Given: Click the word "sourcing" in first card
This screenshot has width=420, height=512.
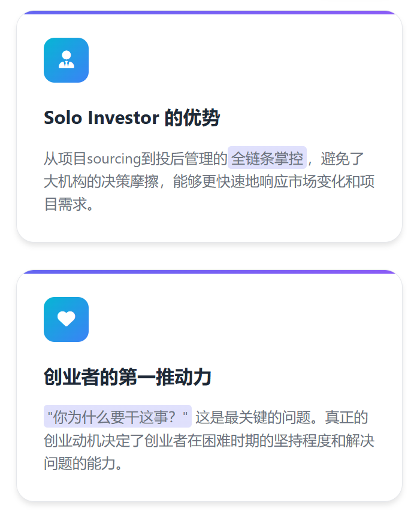Looking at the screenshot, I should coord(114,159).
